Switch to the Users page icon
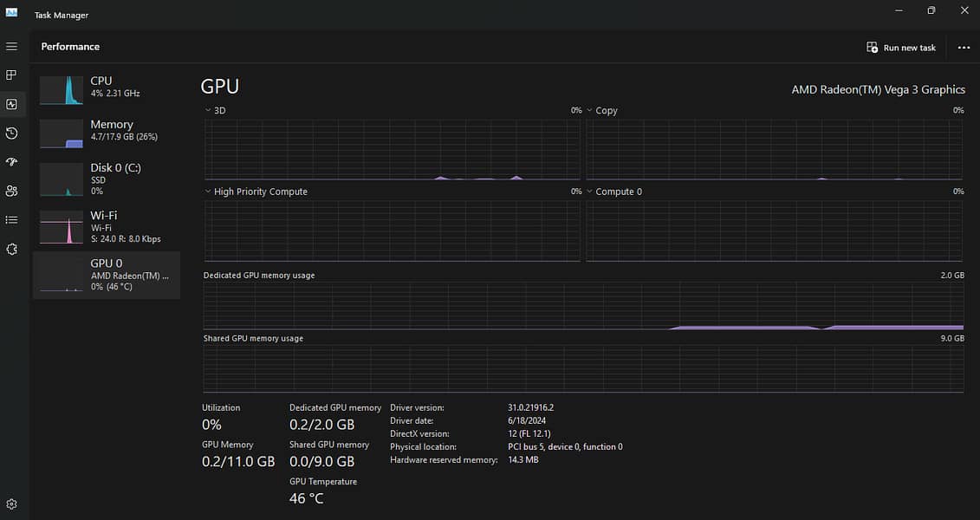 click(11, 191)
